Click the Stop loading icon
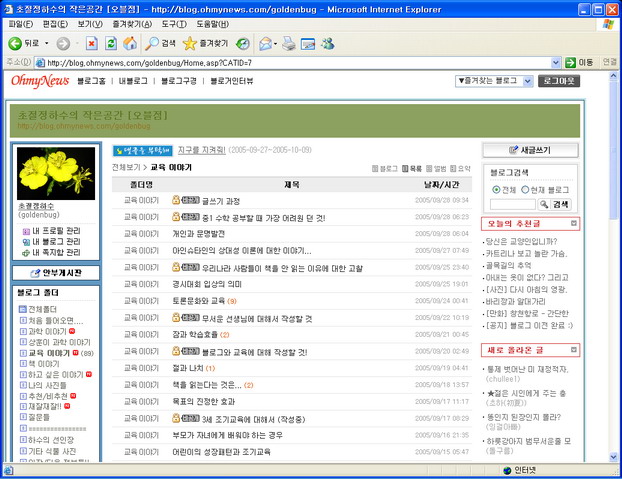This screenshot has height=479, width=622. 92,44
